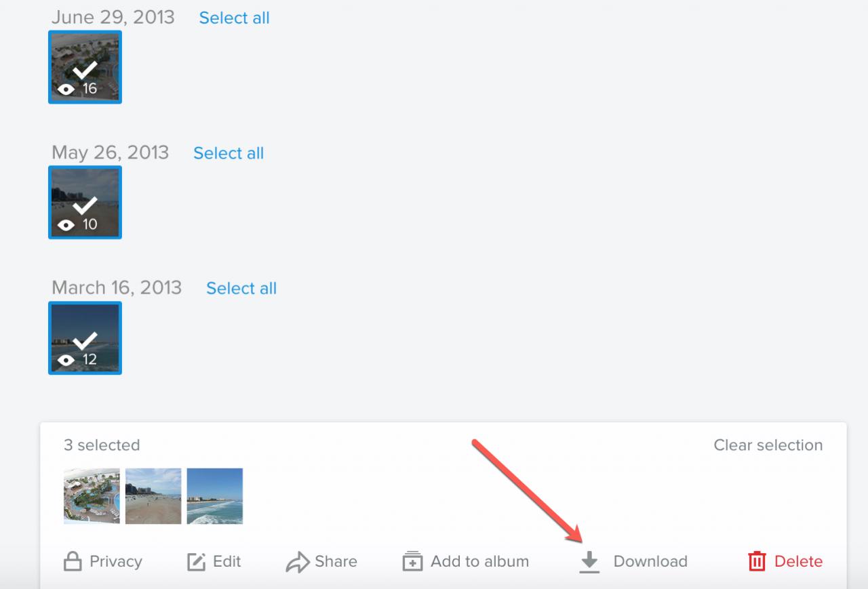Click the Download text label
The width and height of the screenshot is (868, 589).
(650, 561)
